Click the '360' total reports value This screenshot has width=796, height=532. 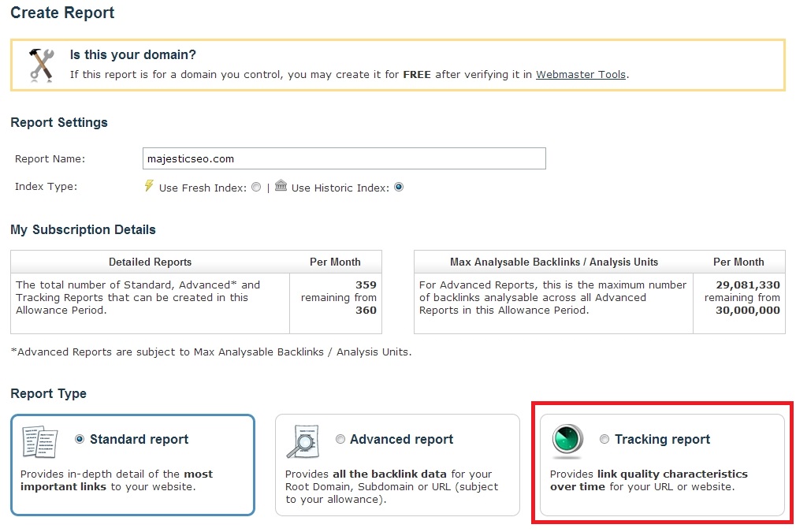click(366, 311)
